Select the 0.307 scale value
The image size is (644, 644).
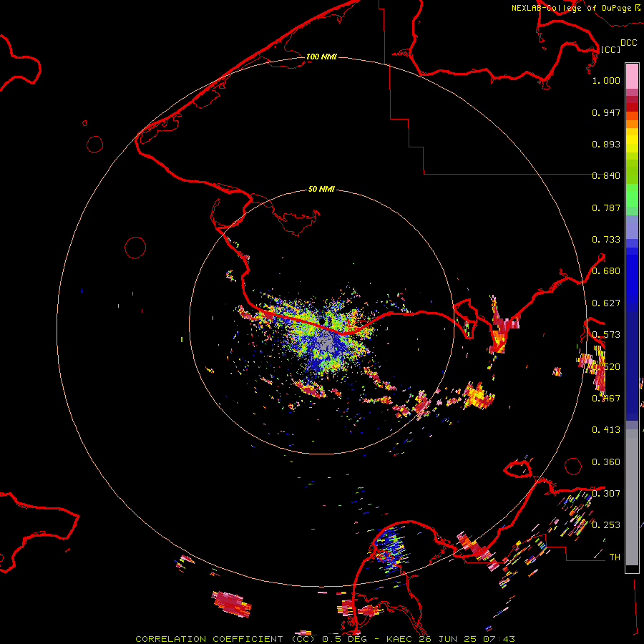click(x=606, y=493)
